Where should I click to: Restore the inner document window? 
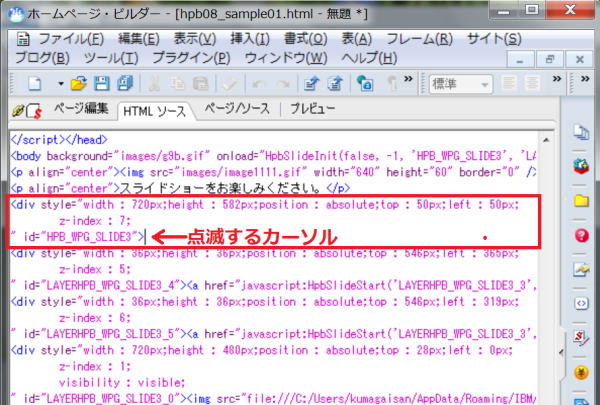pos(549,59)
